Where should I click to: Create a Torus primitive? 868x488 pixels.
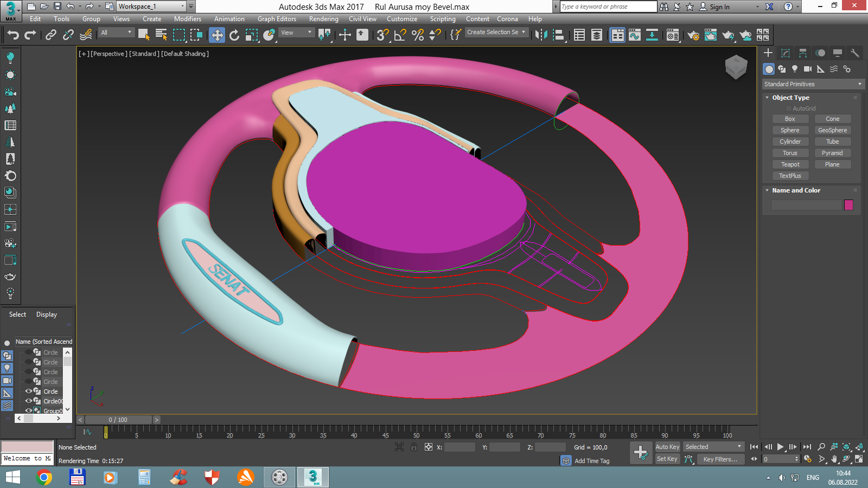pos(790,153)
